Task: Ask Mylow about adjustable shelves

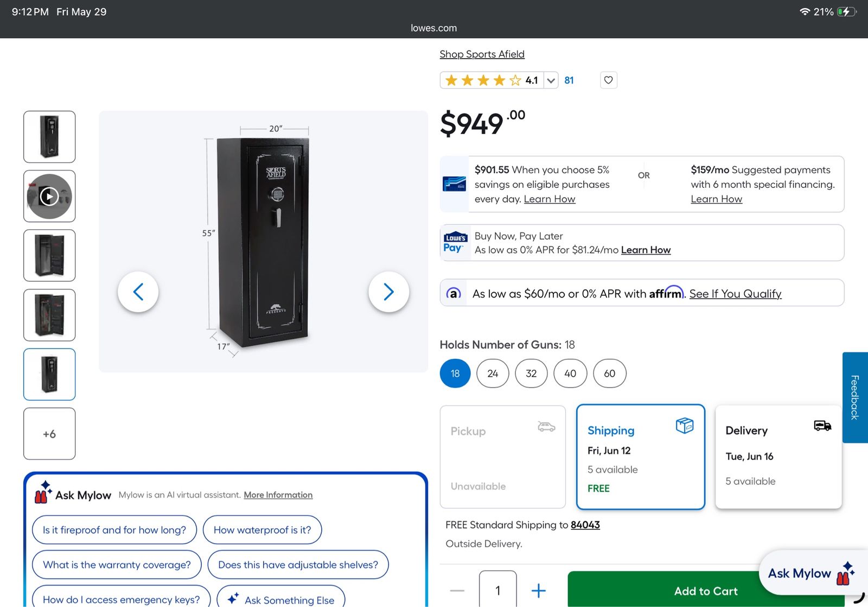Action: (298, 565)
